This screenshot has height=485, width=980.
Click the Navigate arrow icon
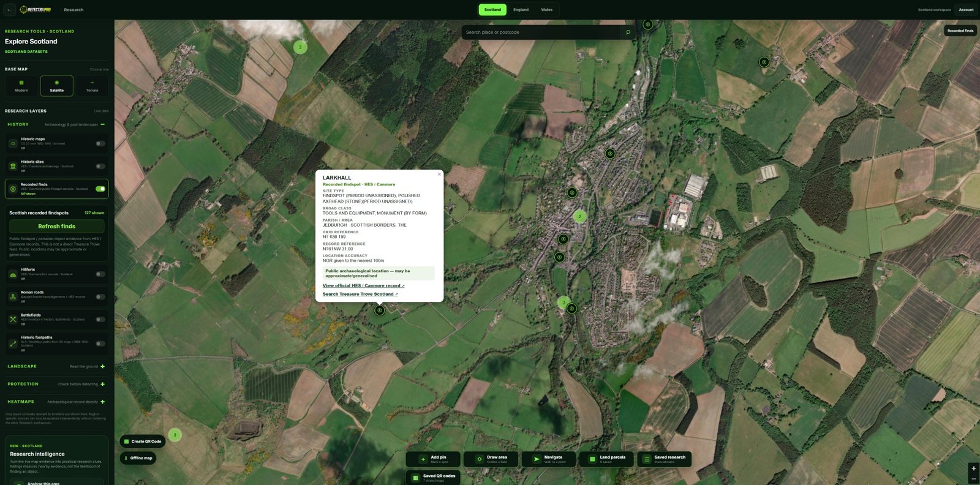537,459
